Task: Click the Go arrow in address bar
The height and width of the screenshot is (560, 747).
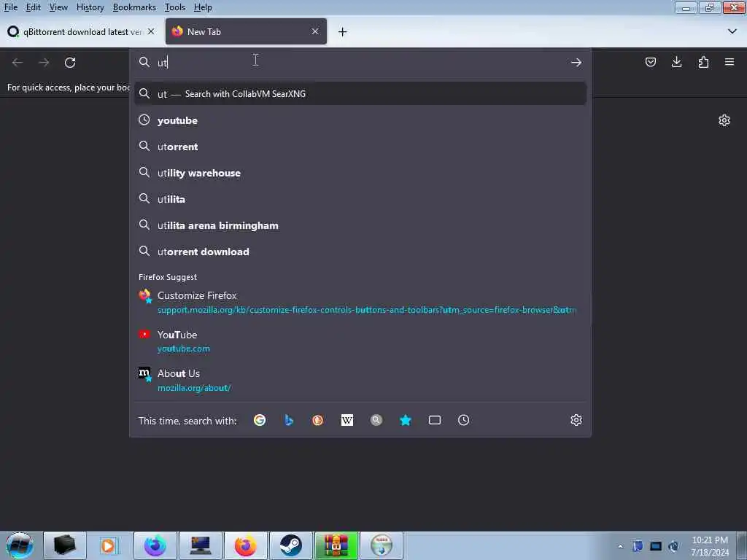Action: click(576, 63)
